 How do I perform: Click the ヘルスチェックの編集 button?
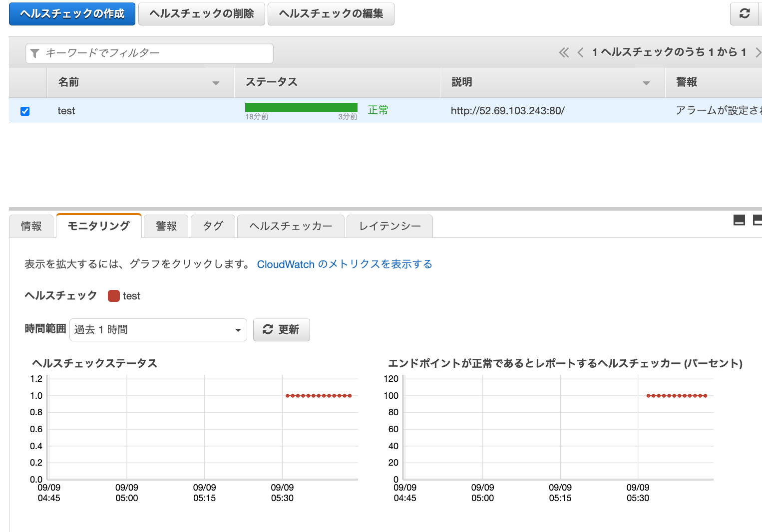tap(331, 14)
